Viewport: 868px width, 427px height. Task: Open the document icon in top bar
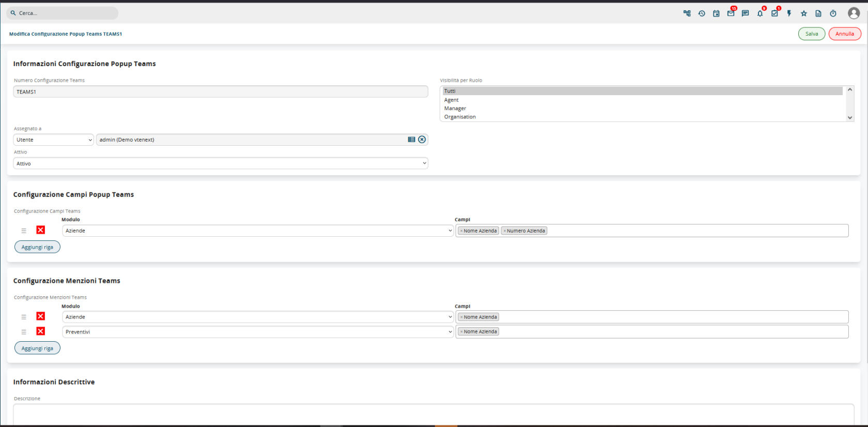click(818, 13)
